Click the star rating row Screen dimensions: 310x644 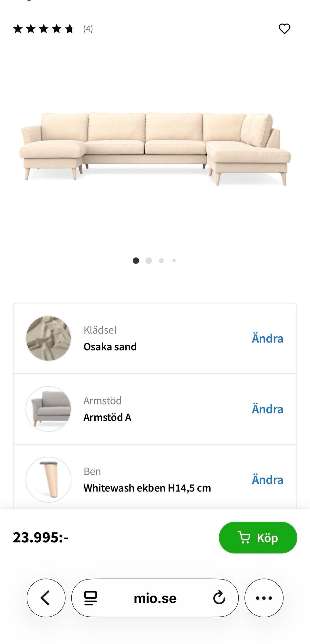point(44,29)
